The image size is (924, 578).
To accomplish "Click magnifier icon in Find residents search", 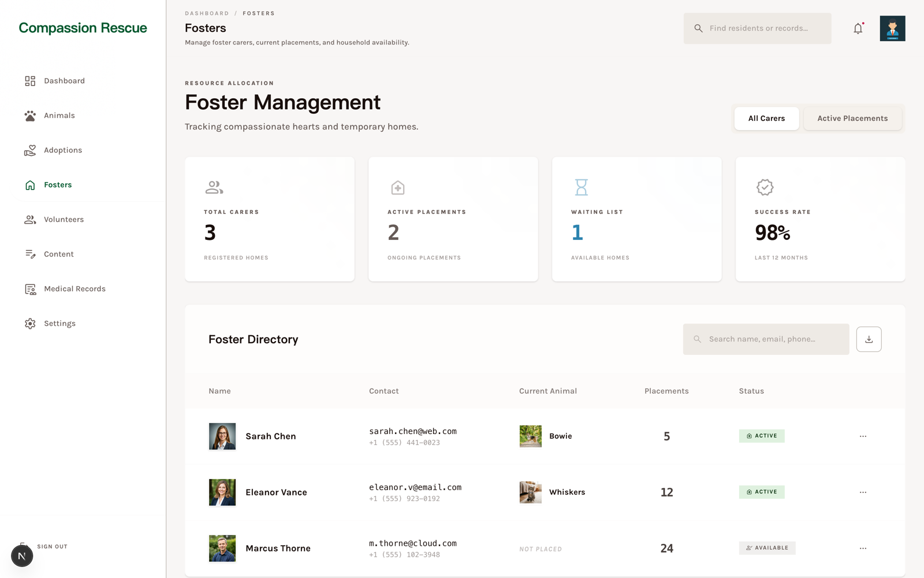I will click(698, 28).
